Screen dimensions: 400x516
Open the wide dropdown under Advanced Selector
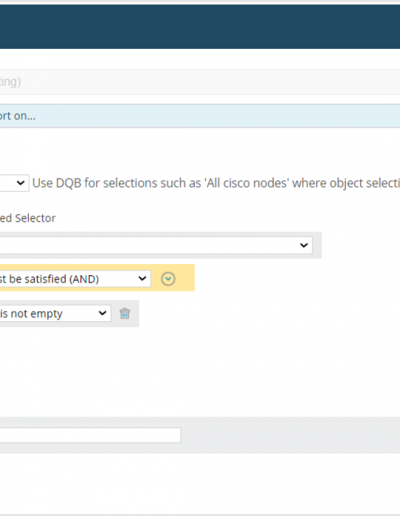click(156, 245)
